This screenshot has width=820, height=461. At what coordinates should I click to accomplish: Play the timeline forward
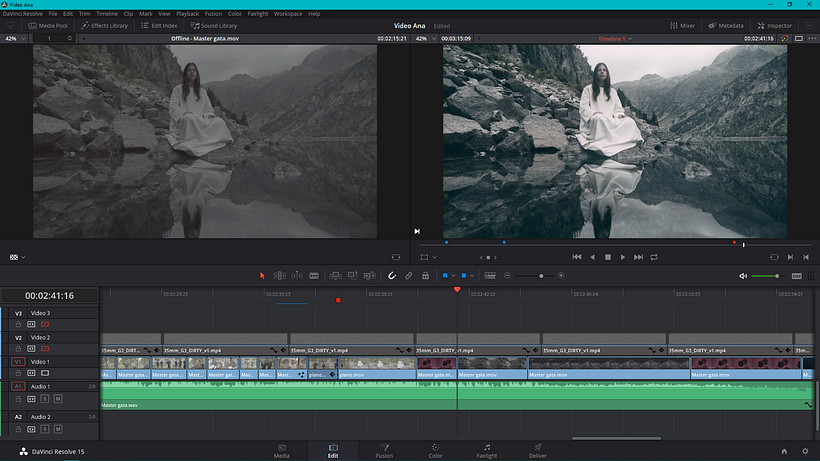point(623,257)
